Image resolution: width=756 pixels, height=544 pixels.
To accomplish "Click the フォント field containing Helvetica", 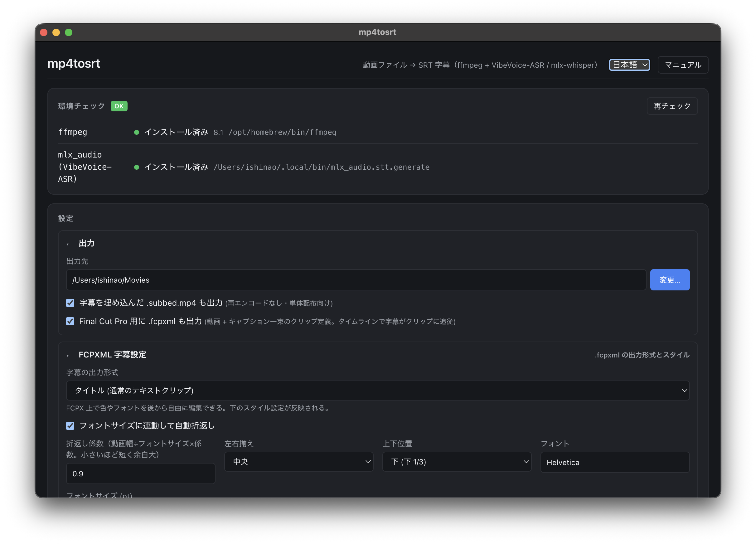I will coord(615,462).
